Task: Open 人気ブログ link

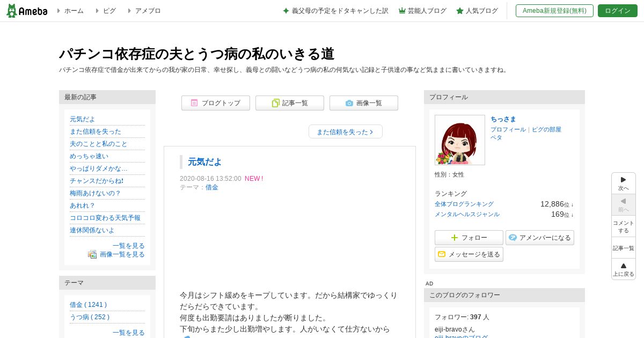Action: pyautogui.click(x=477, y=11)
